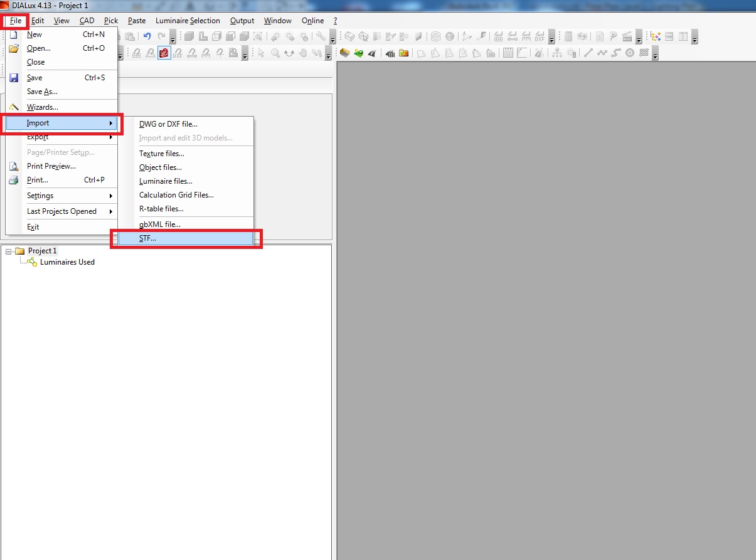Screen dimensions: 756x560
Task: Select the wireframe cube view icon
Action: (217, 36)
